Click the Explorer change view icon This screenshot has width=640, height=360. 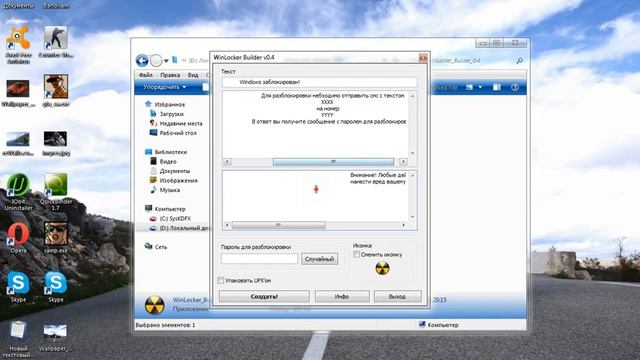pyautogui.click(x=469, y=87)
